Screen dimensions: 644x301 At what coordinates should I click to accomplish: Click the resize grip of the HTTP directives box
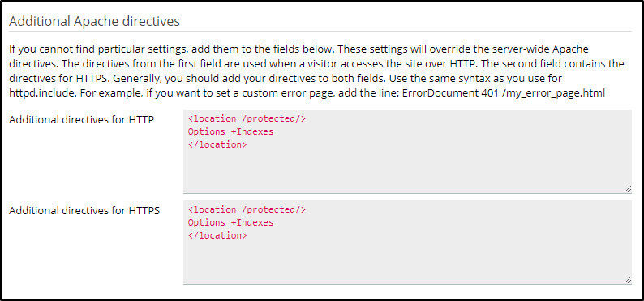(628, 189)
